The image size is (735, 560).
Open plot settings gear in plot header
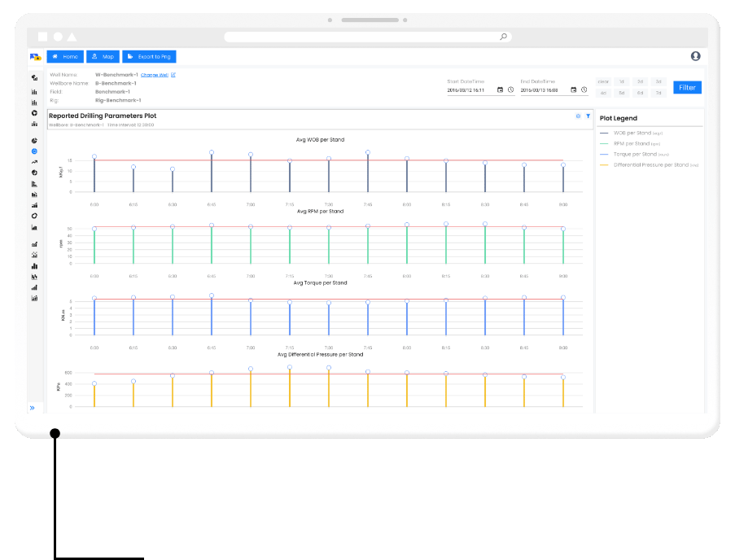(578, 116)
